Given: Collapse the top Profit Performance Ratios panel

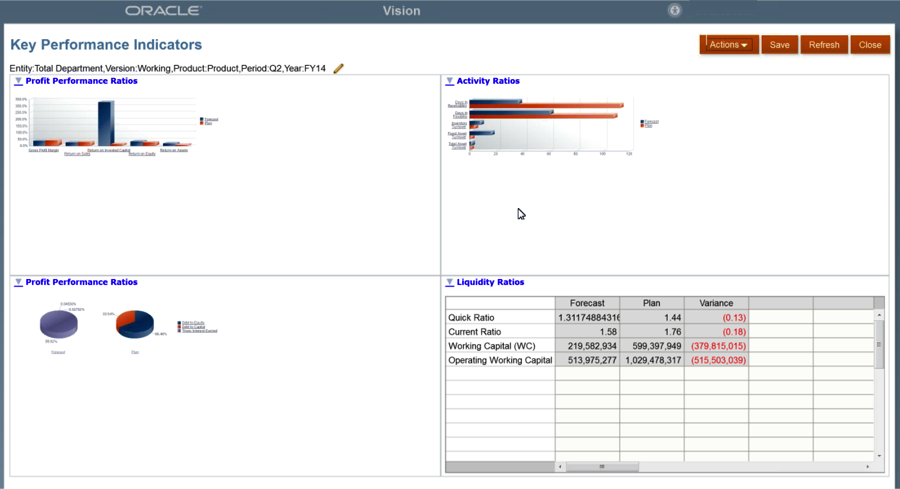Looking at the screenshot, I should (18, 81).
